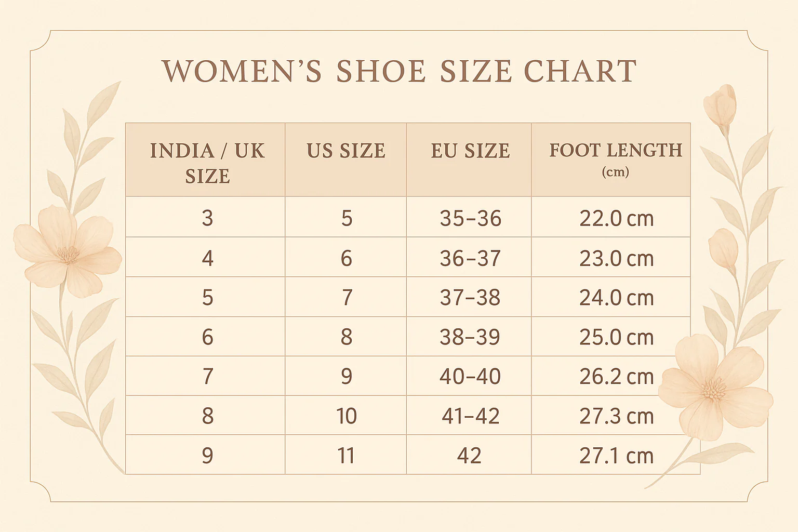Click the 24.0 cm foot length cell
Viewport: 798px width, 532px height.
tap(616, 298)
